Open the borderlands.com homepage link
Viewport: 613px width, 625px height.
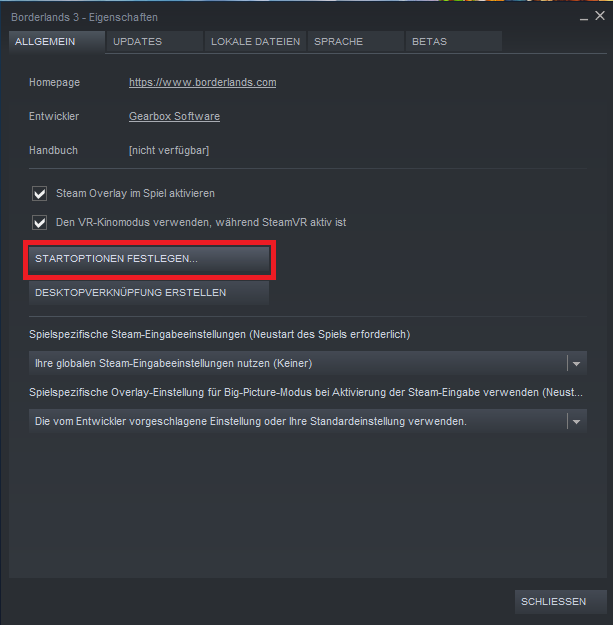click(202, 83)
